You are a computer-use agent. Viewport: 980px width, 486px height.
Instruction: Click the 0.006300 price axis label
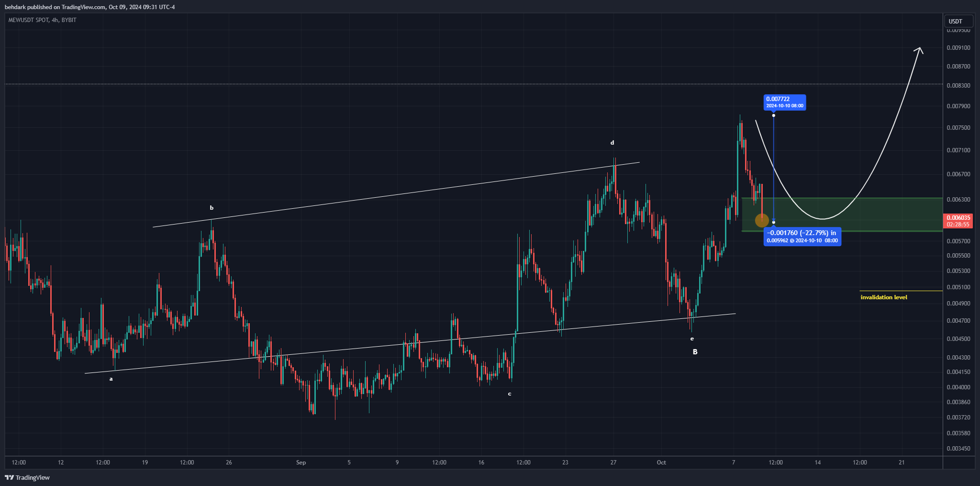[958, 199]
